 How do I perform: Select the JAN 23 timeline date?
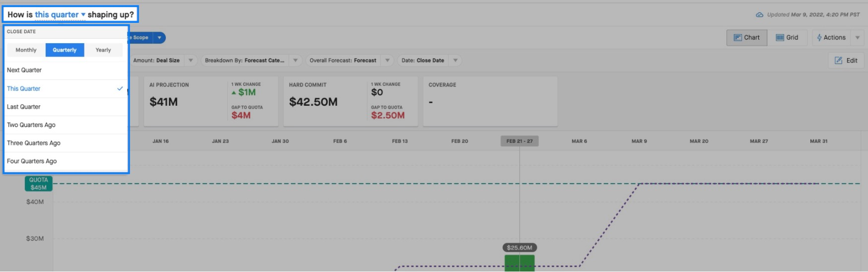click(x=220, y=141)
